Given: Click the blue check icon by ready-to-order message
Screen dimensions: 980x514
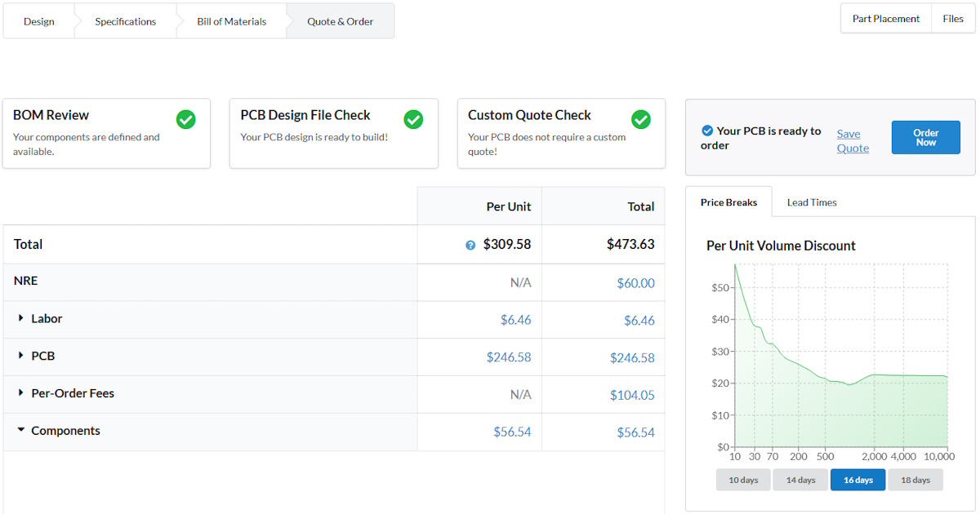Looking at the screenshot, I should tap(707, 131).
